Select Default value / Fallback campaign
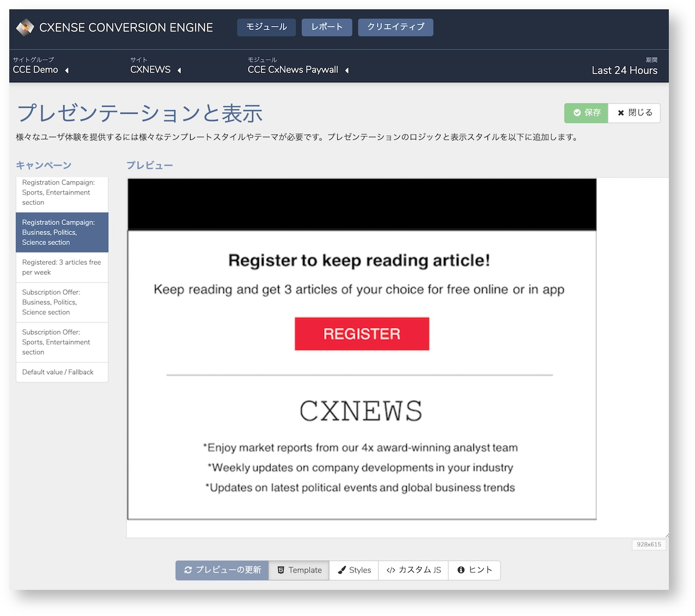The image size is (695, 616). [x=62, y=372]
